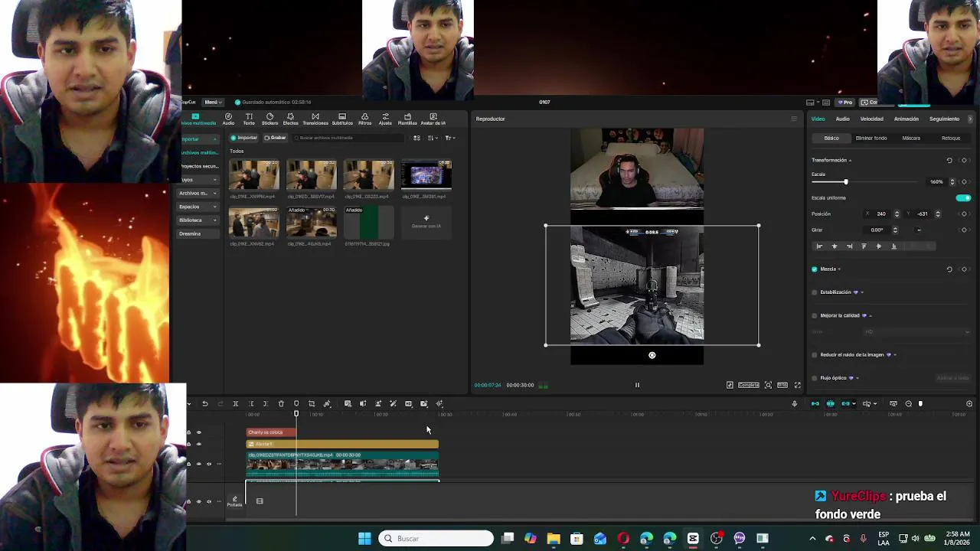Image resolution: width=980 pixels, height=551 pixels.
Task: Open the Avatar de IA panel
Action: coord(433,119)
